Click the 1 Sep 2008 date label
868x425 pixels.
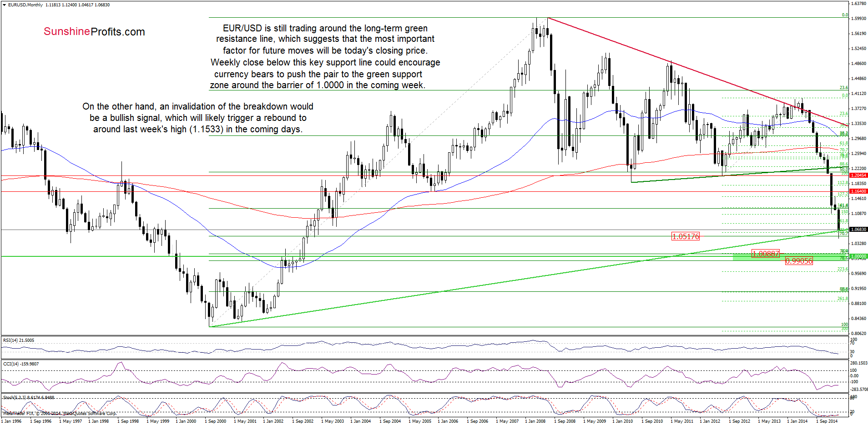click(x=565, y=421)
